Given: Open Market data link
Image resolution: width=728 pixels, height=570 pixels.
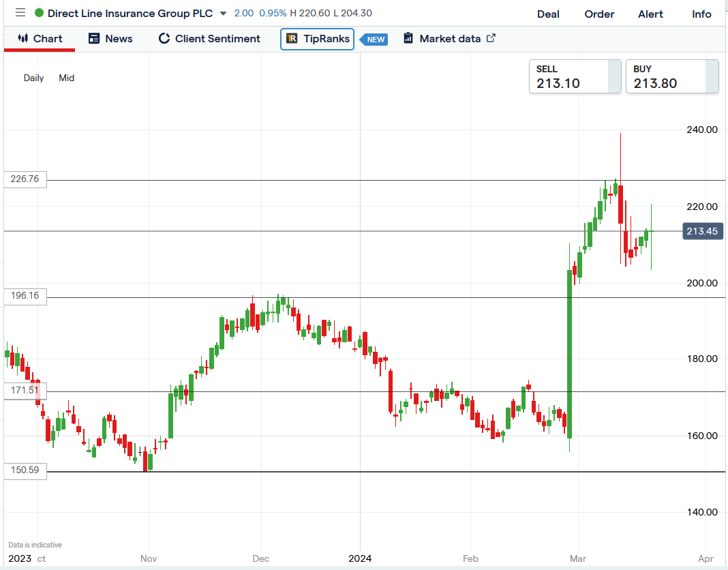Looking at the screenshot, I should (449, 39).
